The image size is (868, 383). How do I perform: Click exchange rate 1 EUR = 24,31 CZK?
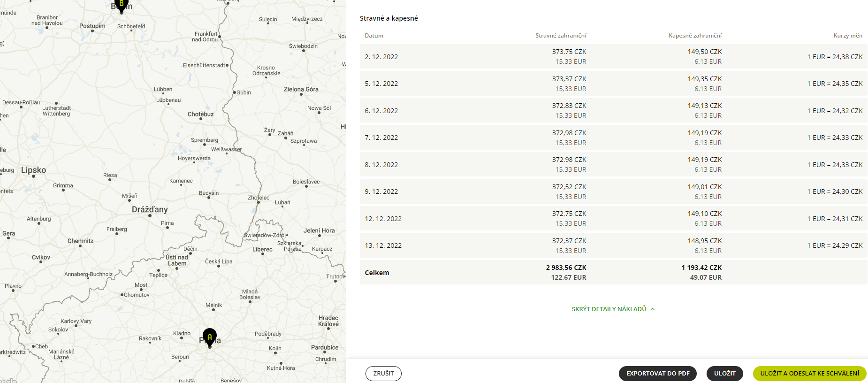point(835,219)
